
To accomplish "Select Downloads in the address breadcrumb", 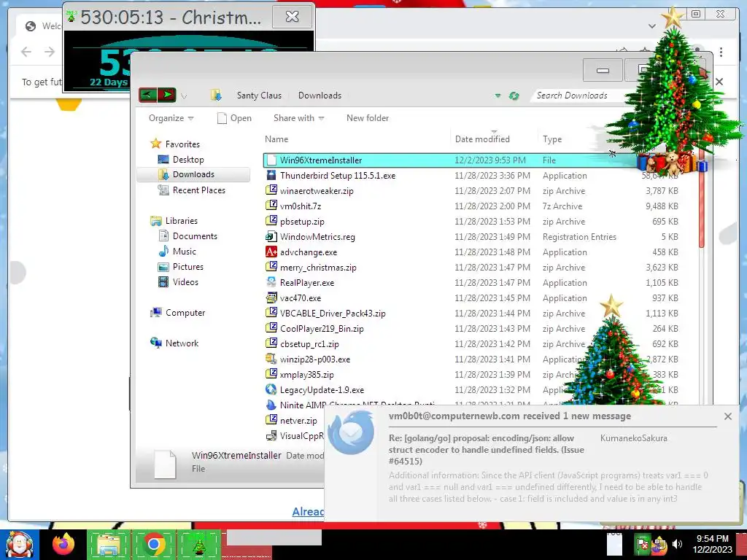I will tap(320, 96).
